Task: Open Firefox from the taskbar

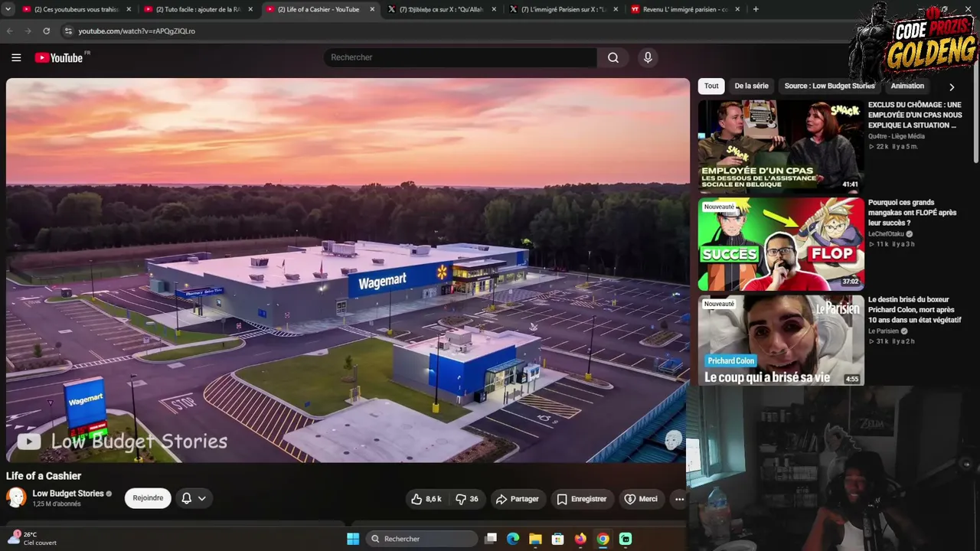Action: click(580, 539)
